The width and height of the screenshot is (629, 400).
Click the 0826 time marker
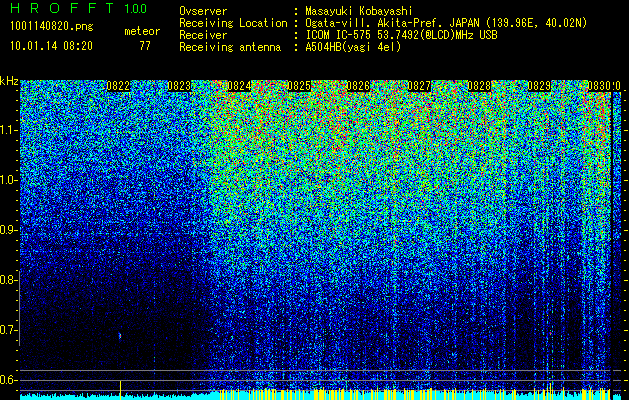(x=358, y=86)
